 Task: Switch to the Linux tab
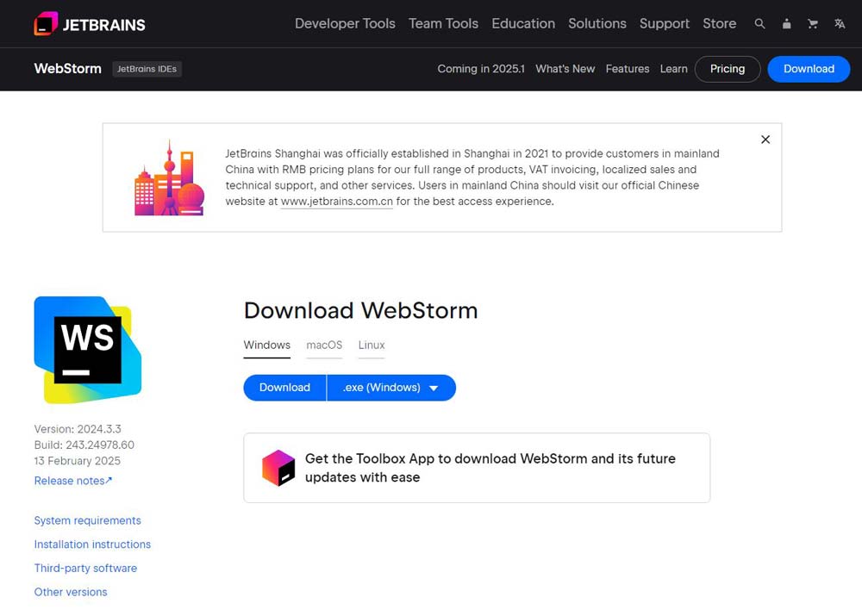pyautogui.click(x=372, y=345)
